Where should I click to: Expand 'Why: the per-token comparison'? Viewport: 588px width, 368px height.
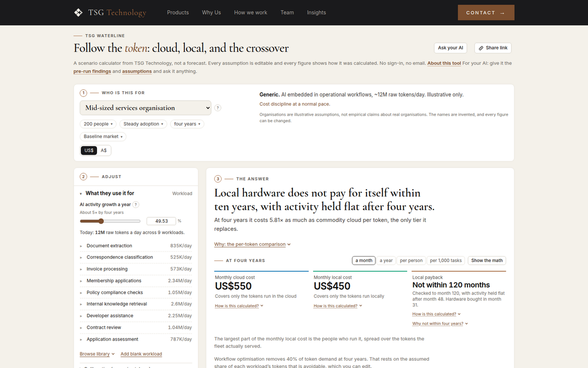tap(252, 244)
